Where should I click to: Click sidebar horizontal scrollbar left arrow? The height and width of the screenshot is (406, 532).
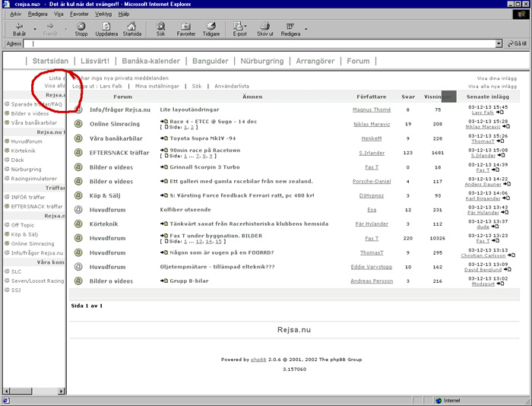pos(7,391)
